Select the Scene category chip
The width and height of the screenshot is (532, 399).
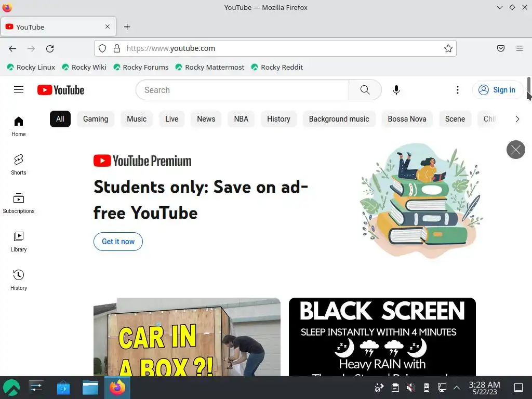pyautogui.click(x=455, y=119)
